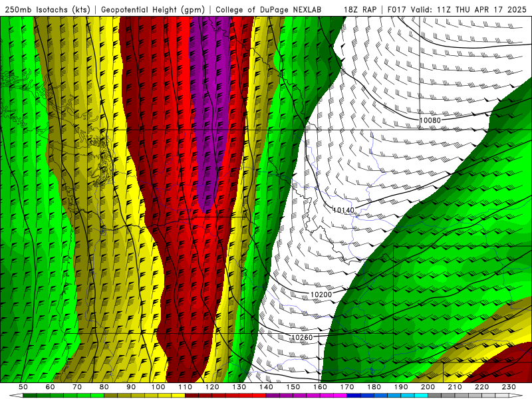This screenshot has width=532, height=399.
Task: Click the 60 value on the color scale
Action: (50, 387)
